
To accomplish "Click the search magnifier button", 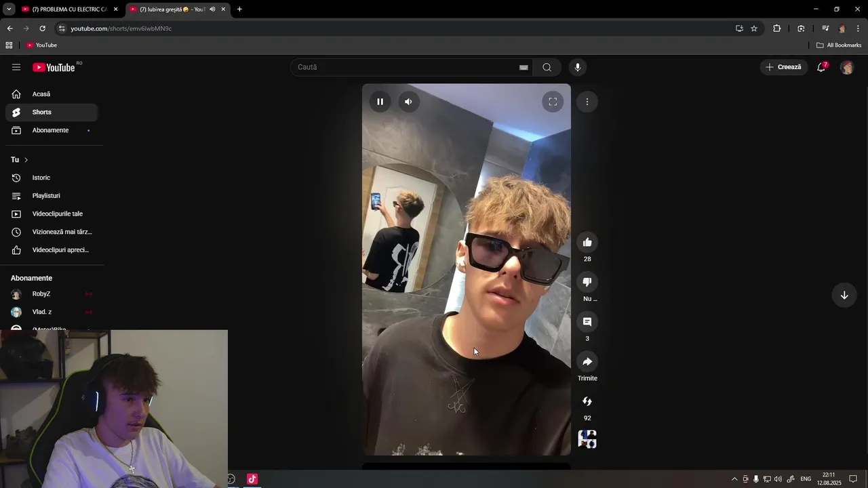I will [547, 67].
